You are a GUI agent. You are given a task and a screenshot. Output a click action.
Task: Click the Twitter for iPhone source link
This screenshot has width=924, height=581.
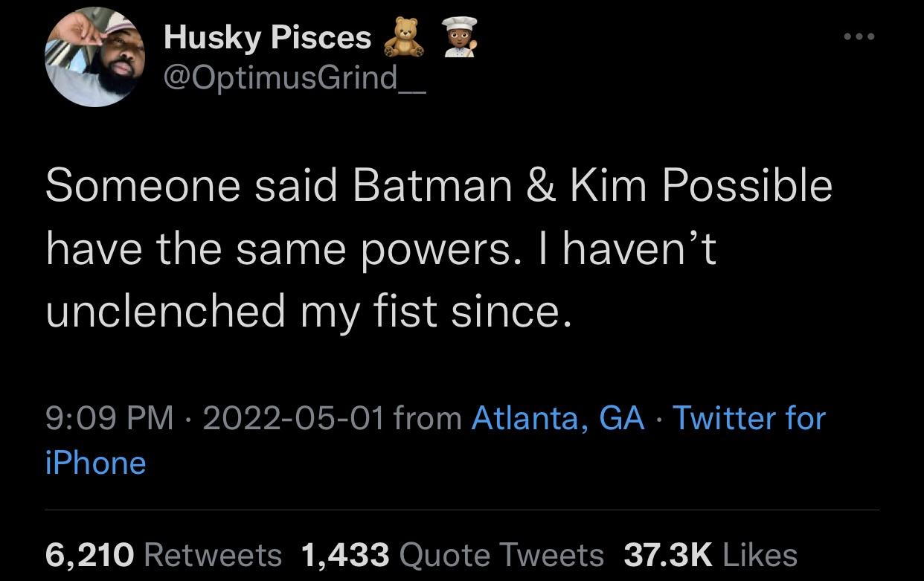[748, 418]
